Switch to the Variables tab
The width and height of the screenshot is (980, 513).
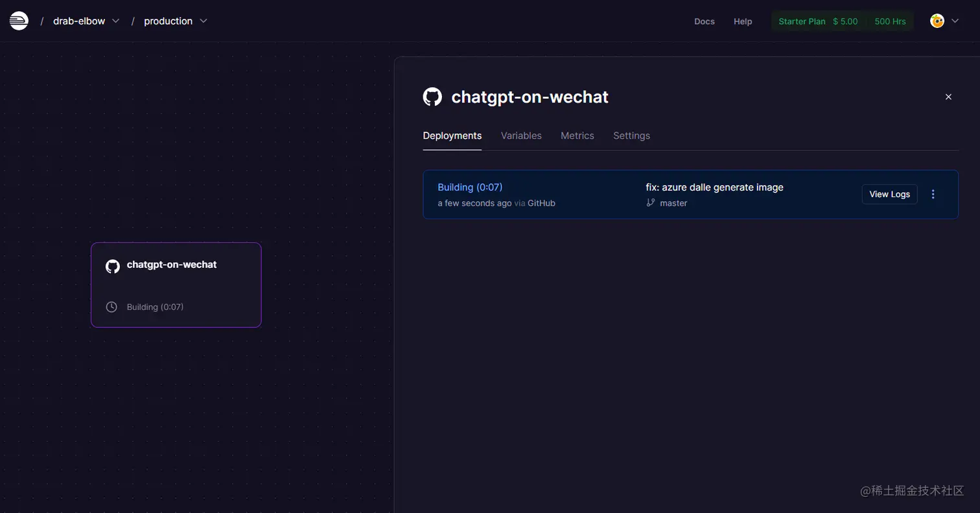tap(521, 136)
